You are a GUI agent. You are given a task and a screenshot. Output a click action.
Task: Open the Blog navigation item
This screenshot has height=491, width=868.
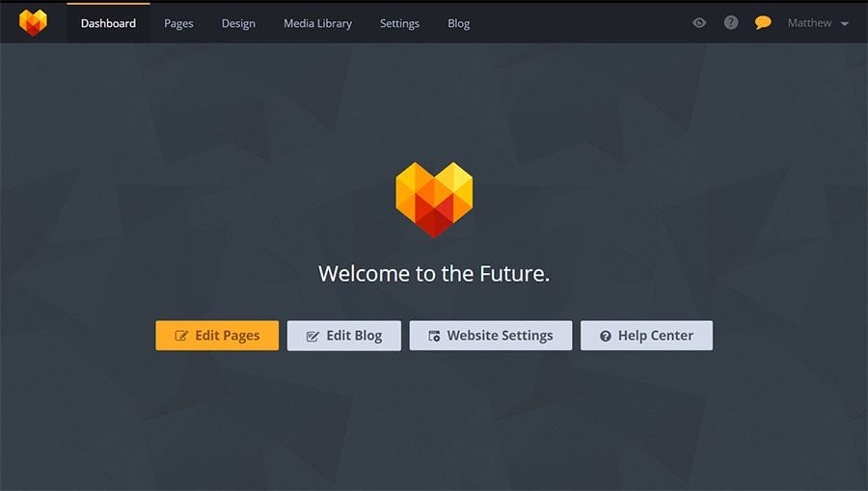pos(458,23)
